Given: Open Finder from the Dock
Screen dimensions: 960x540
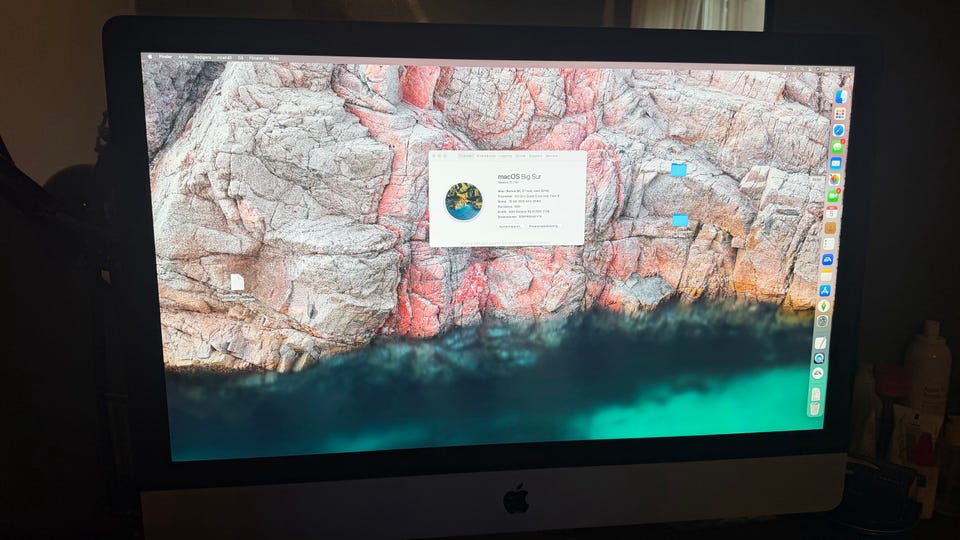Looking at the screenshot, I should point(841,97).
